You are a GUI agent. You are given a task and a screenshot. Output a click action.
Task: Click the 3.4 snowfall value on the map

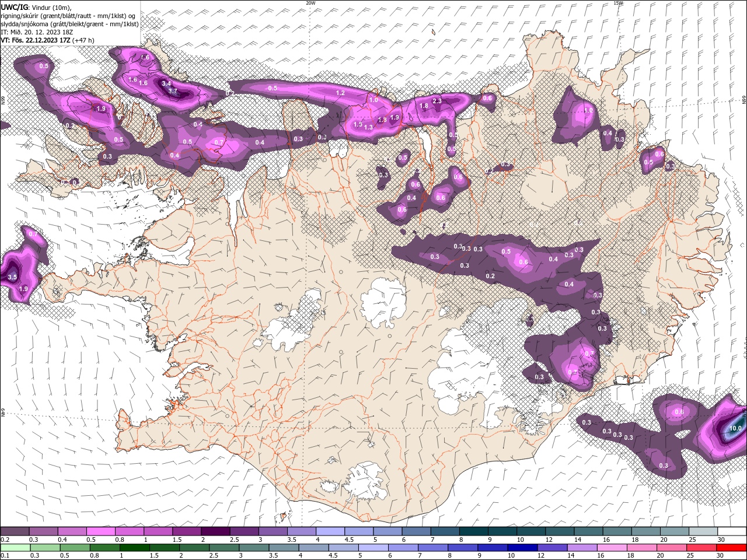click(x=166, y=83)
